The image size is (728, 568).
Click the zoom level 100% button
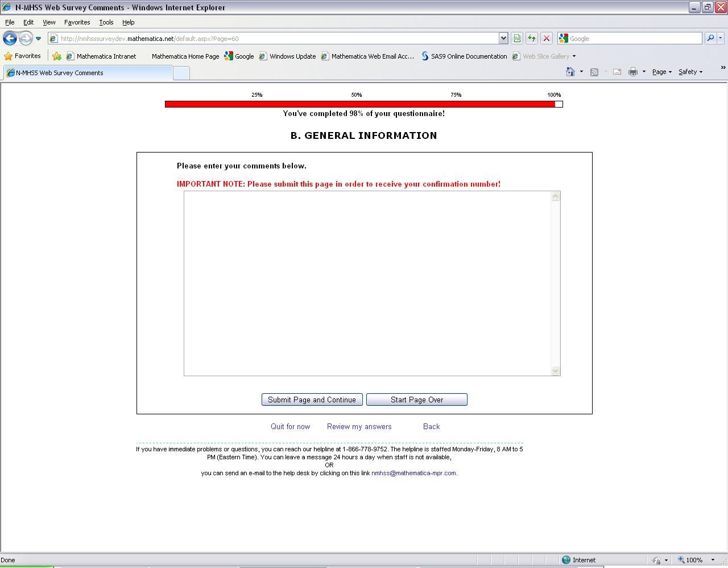coord(690,560)
